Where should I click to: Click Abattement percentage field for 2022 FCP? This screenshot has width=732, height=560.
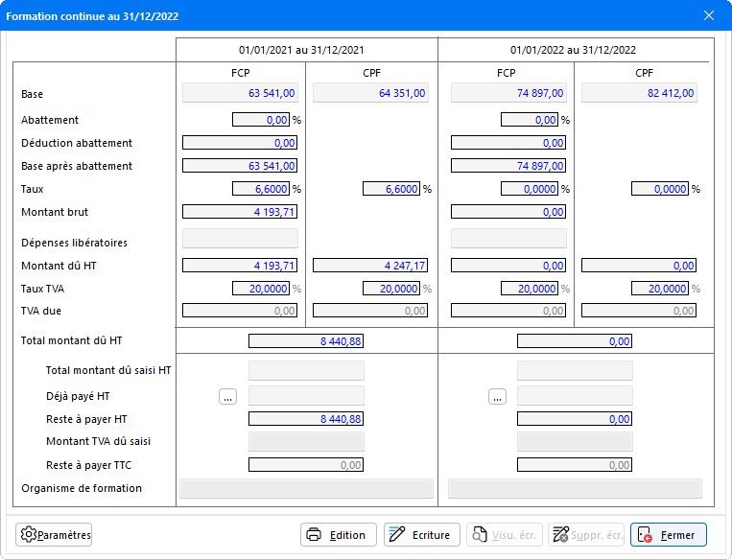pyautogui.click(x=530, y=120)
